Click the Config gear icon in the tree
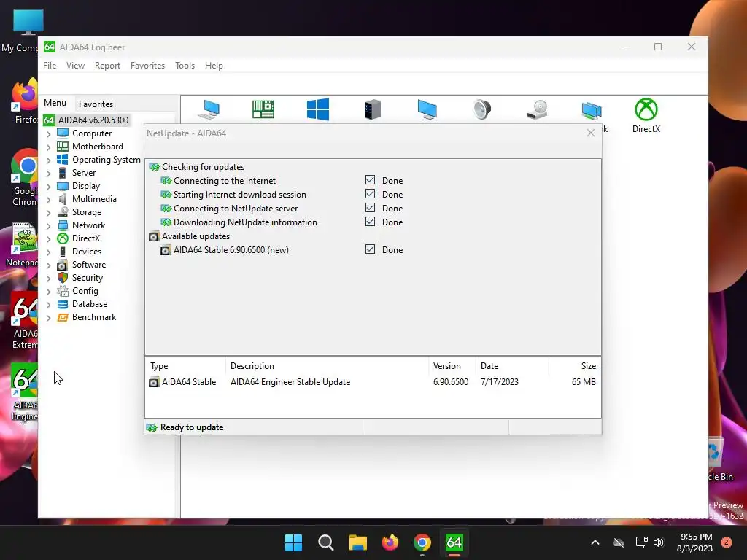This screenshot has height=560, width=747. point(63,290)
